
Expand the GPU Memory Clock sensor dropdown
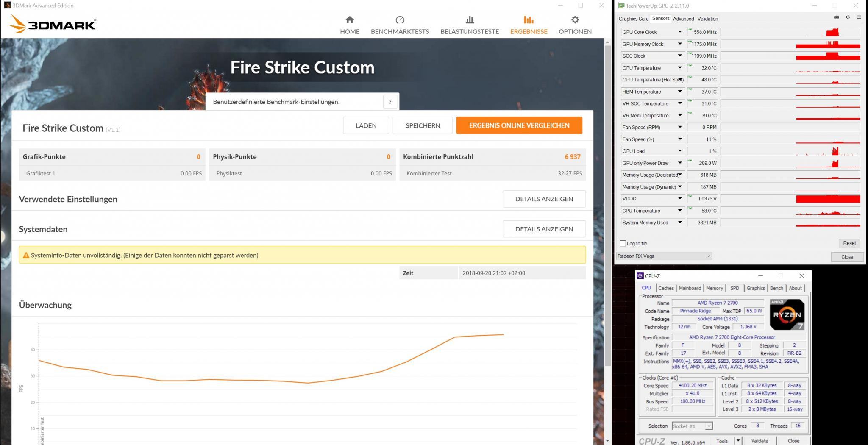click(x=680, y=44)
